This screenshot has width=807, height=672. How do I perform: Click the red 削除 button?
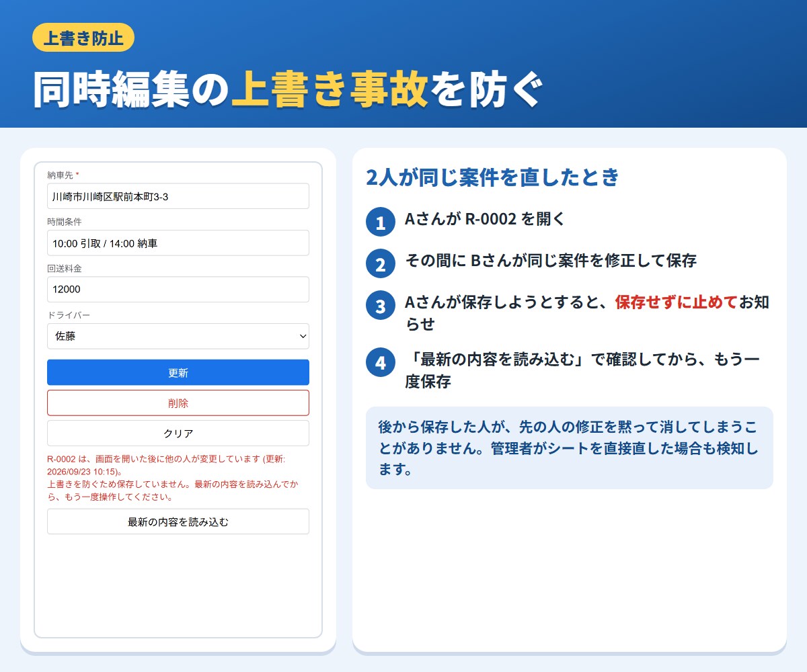coord(178,403)
